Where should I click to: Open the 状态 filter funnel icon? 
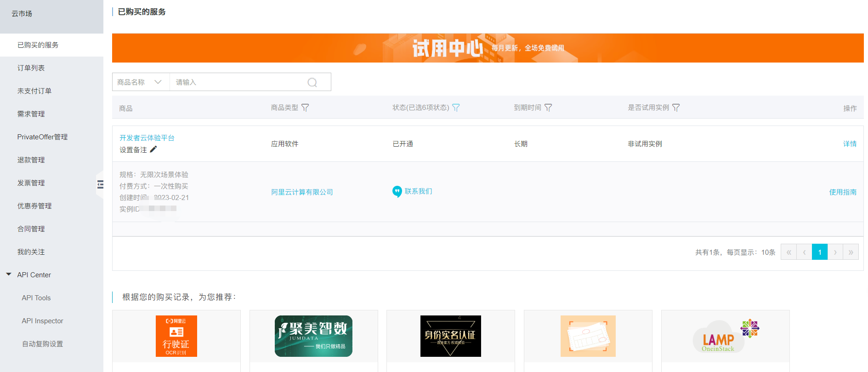coord(456,108)
